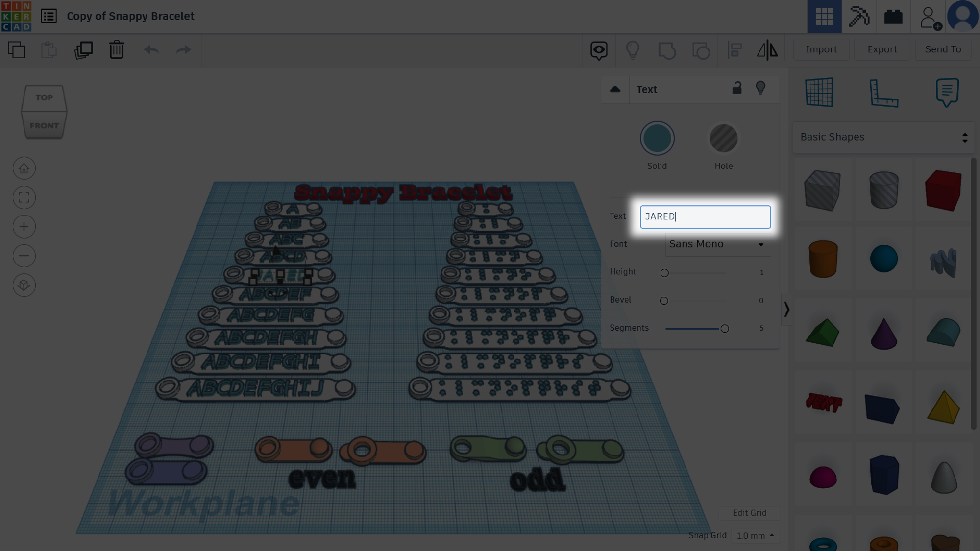Open the Snap Grid 1.0 mm dropdown

[755, 536]
